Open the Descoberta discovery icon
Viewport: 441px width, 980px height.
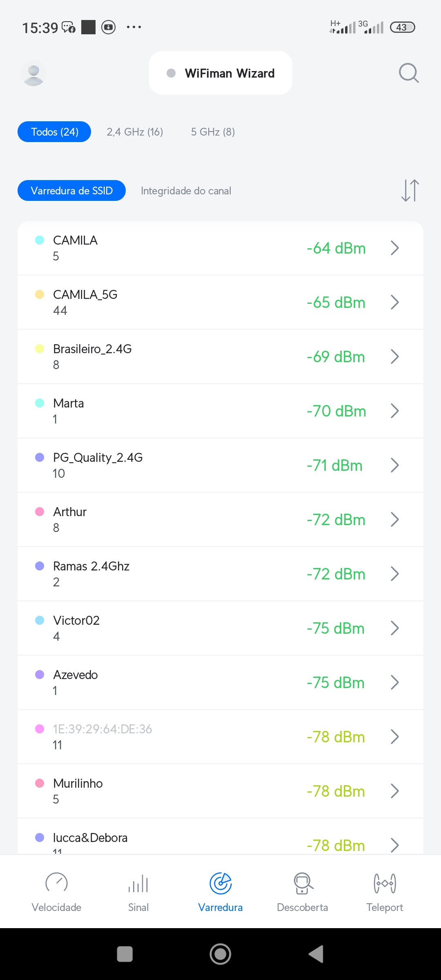(x=303, y=884)
